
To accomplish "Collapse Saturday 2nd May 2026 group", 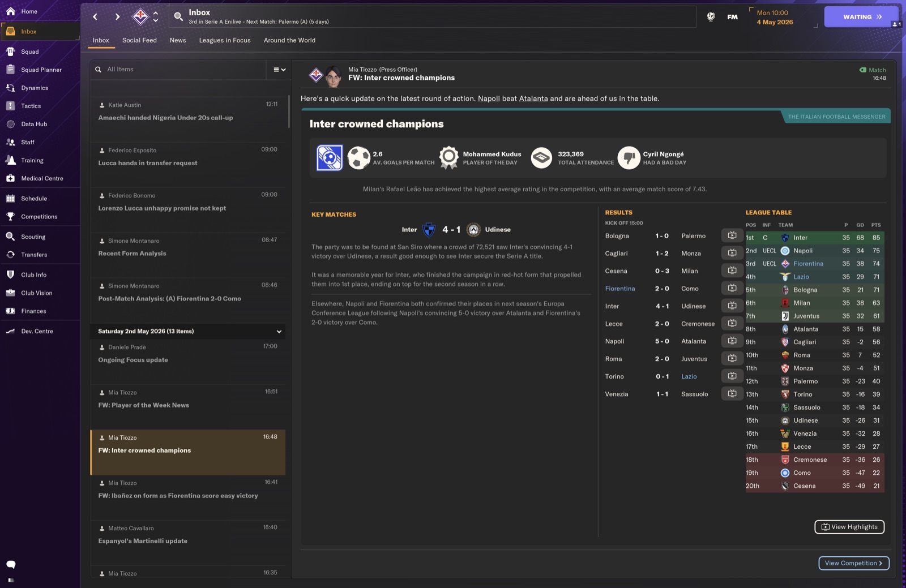I will [279, 332].
